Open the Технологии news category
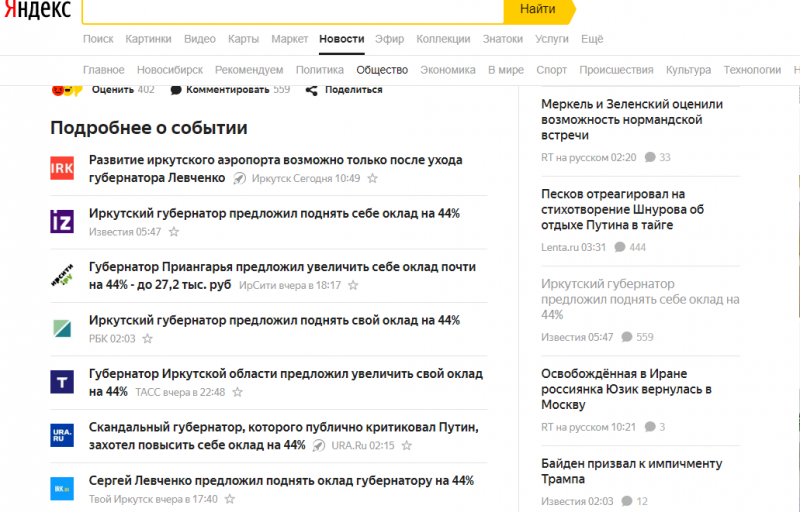 (x=752, y=70)
